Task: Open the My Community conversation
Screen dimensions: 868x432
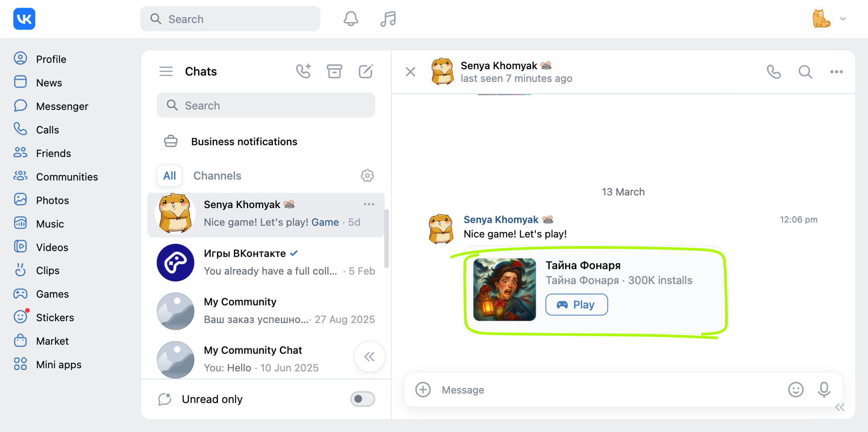Action: click(x=266, y=311)
